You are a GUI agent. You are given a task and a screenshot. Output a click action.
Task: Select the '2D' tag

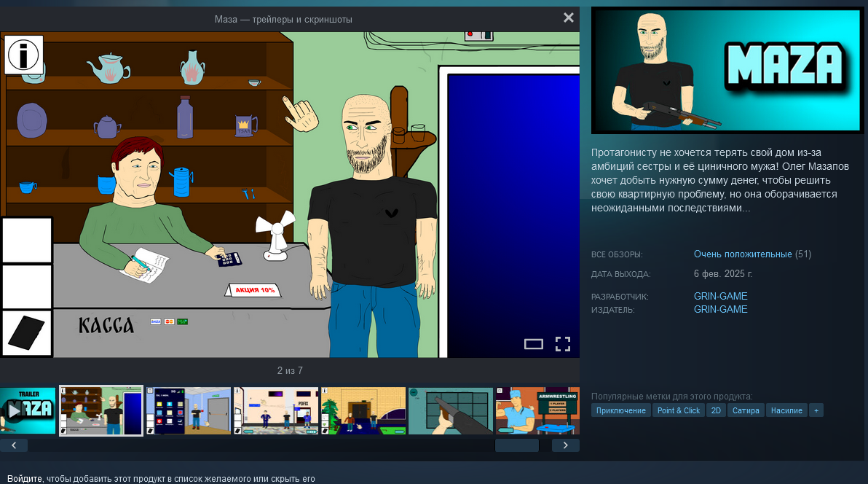coord(716,410)
